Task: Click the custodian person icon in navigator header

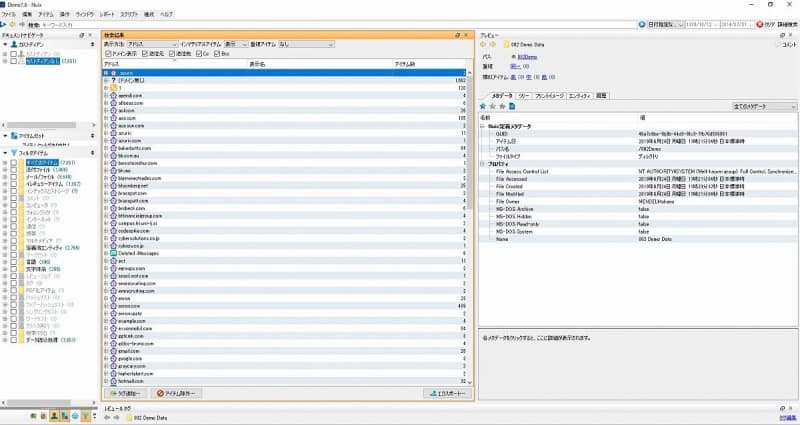Action: click(14, 44)
